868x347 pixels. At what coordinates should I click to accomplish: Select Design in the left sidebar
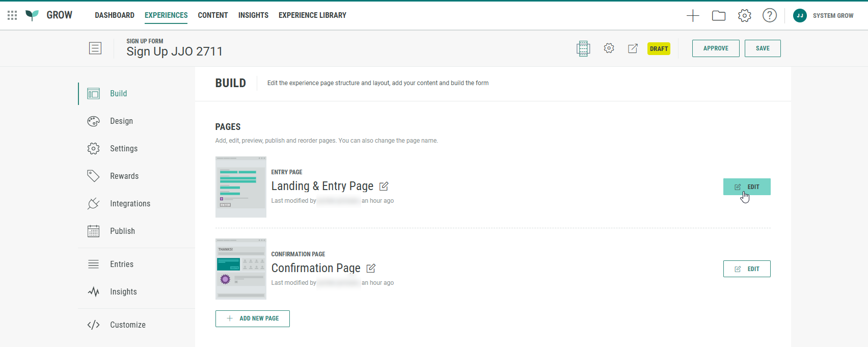pyautogui.click(x=121, y=121)
